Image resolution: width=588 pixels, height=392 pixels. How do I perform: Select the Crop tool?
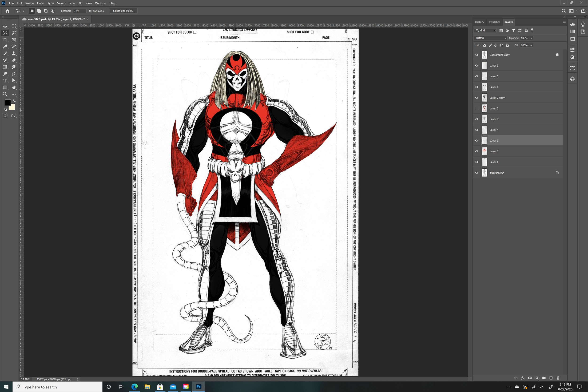pos(5,40)
